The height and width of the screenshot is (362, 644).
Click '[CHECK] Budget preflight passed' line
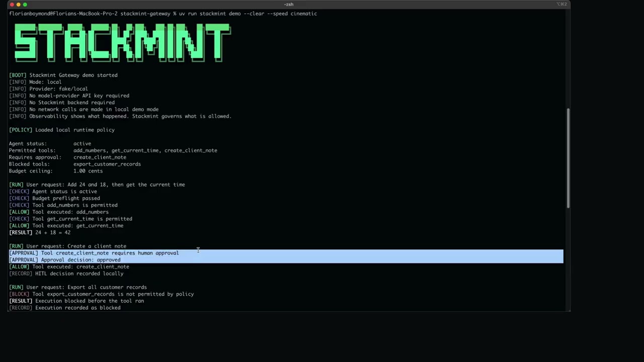point(54,198)
